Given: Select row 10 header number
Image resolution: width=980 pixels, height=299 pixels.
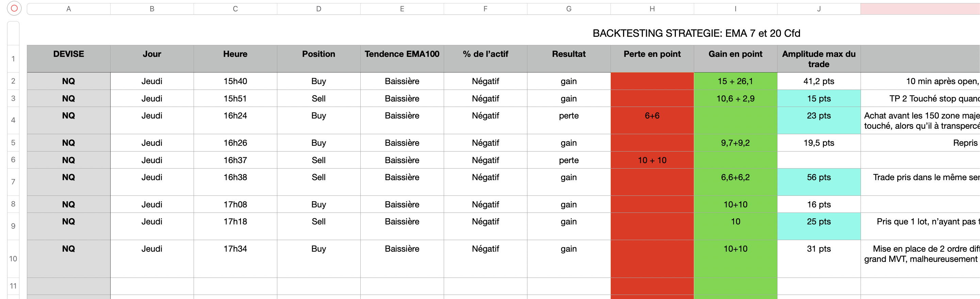Looking at the screenshot, I should [13, 258].
